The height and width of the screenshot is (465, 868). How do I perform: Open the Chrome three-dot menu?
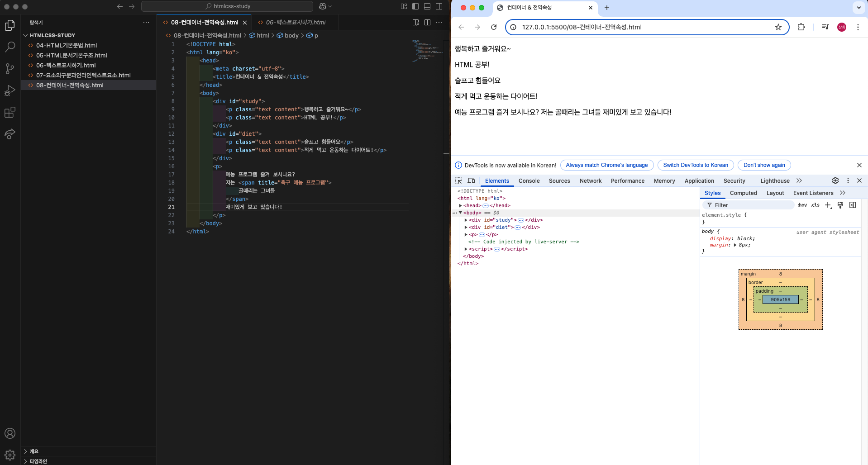tap(858, 27)
